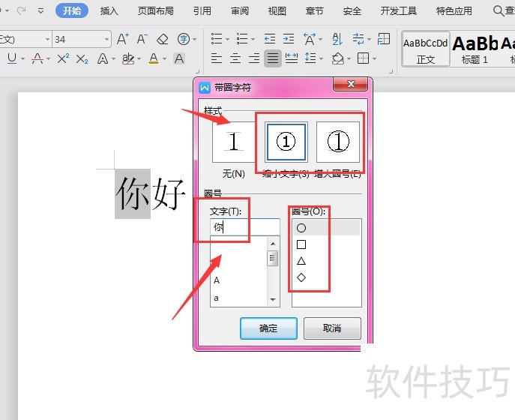The width and height of the screenshot is (515, 420).
Task: Increase paragraph indent
Action: 289,39
